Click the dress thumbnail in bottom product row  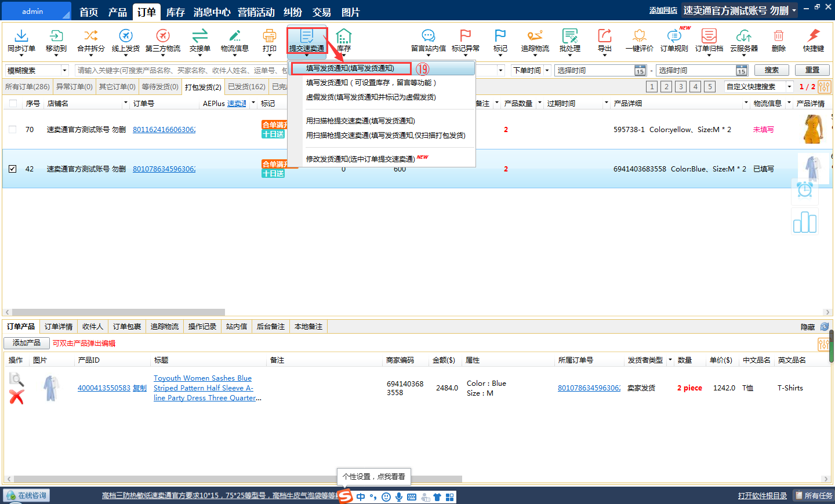(52, 388)
